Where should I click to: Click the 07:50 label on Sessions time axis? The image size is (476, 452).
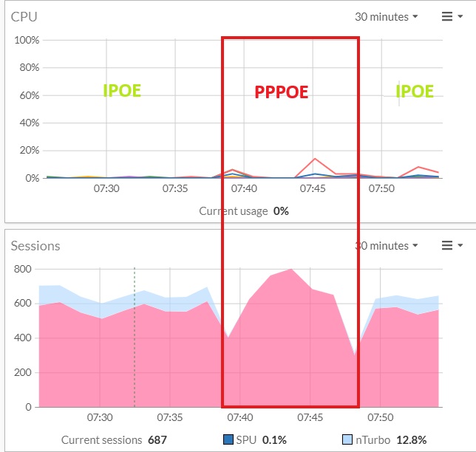click(381, 418)
